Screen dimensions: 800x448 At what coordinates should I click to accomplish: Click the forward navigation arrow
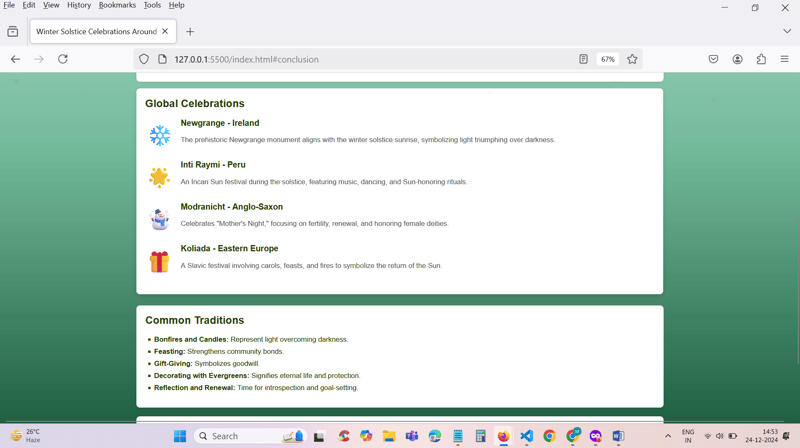[x=39, y=59]
